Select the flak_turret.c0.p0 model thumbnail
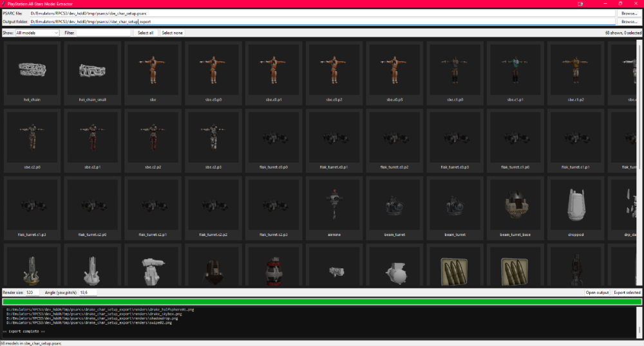Image resolution: width=644 pixels, height=346 pixels. [274, 140]
